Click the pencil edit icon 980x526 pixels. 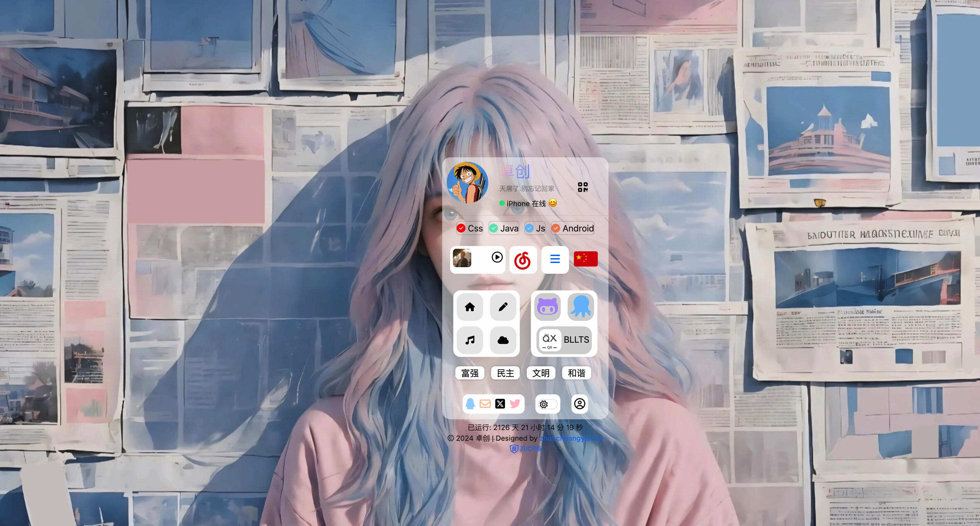tap(503, 307)
